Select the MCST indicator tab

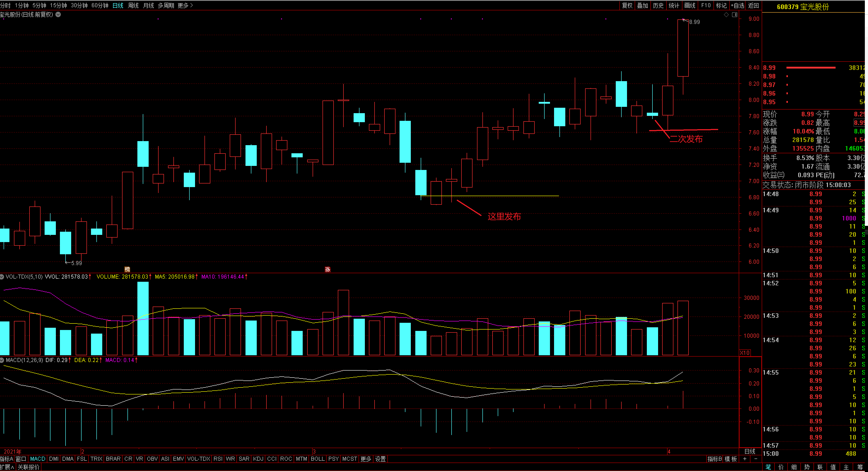(350, 459)
